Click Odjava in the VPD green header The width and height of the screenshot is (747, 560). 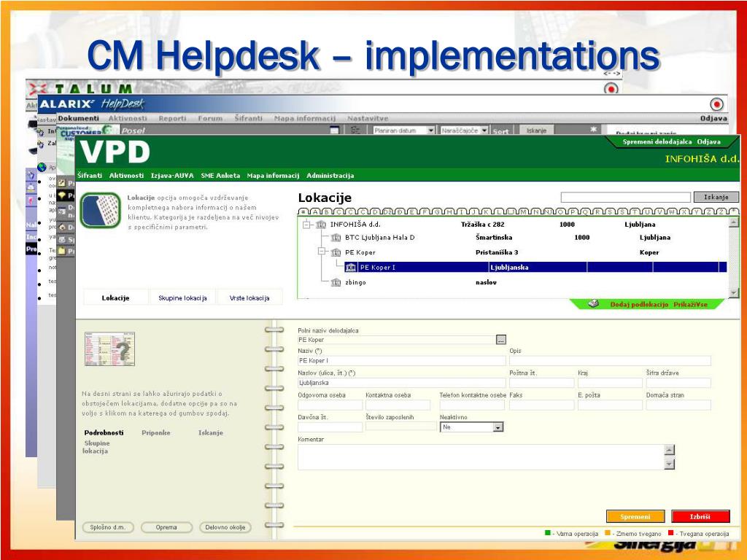click(709, 141)
